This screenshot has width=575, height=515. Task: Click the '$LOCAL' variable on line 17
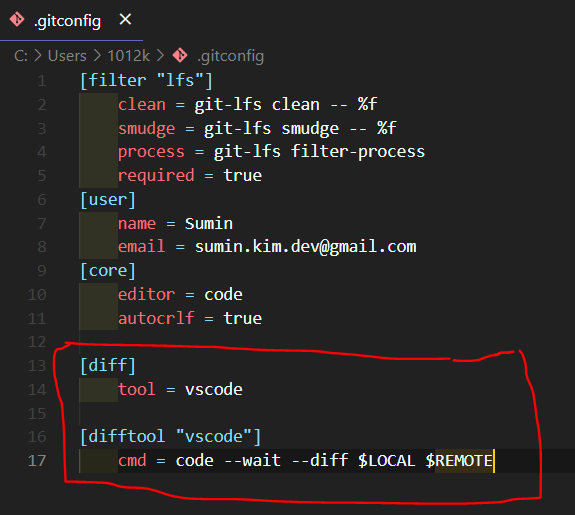(x=387, y=461)
